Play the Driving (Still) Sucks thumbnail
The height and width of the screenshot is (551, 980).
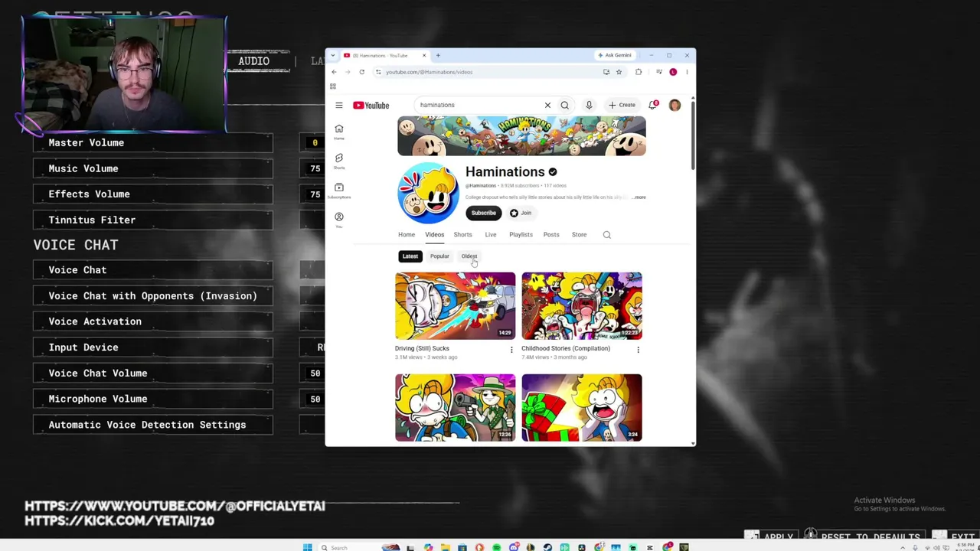pyautogui.click(x=456, y=305)
